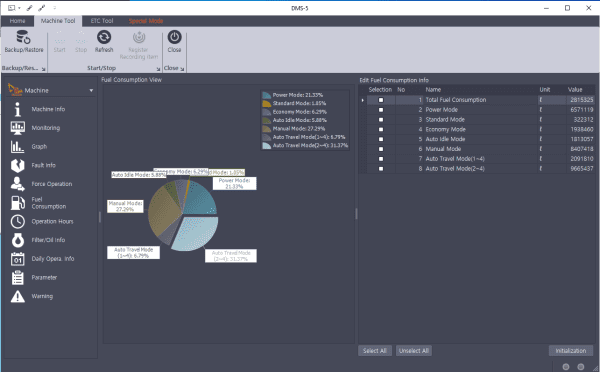
Task: Click the excavator Machine logo icon
Action: [15, 90]
